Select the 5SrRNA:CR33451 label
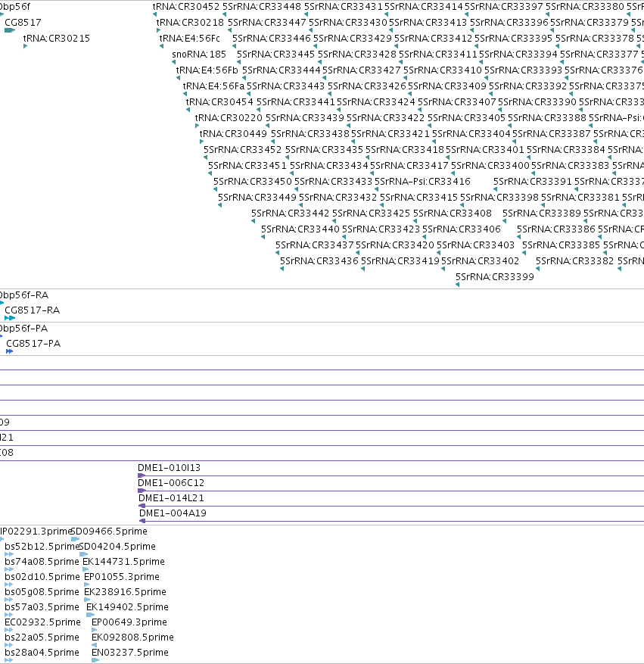Image resolution: width=644 pixels, height=664 pixels. (247, 166)
